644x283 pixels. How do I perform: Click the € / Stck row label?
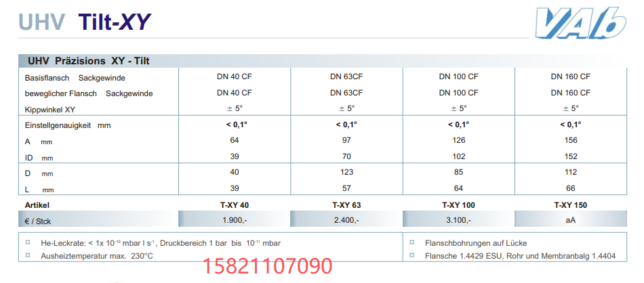click(x=40, y=220)
